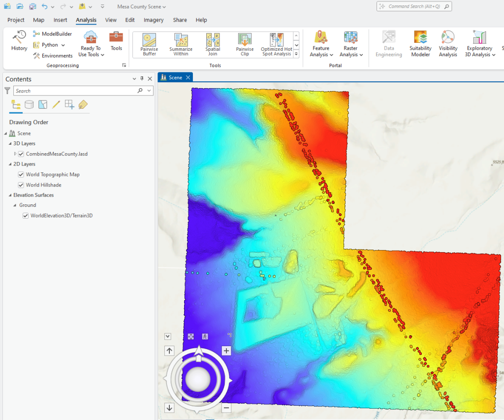504x420 pixels.
Task: Select the Scene view tab
Action: click(175, 77)
